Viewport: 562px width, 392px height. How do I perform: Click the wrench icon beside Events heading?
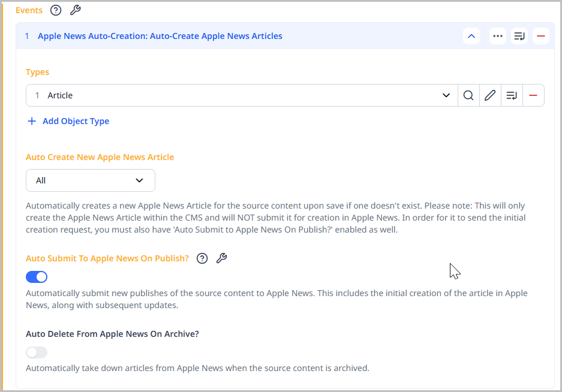[75, 10]
